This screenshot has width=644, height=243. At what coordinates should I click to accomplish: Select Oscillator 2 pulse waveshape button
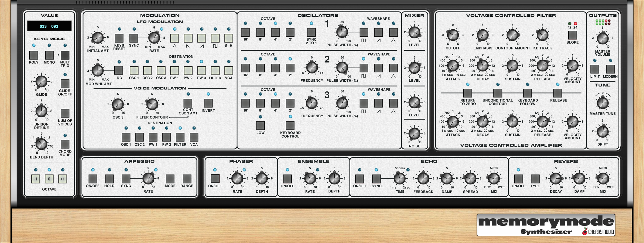coord(363,68)
